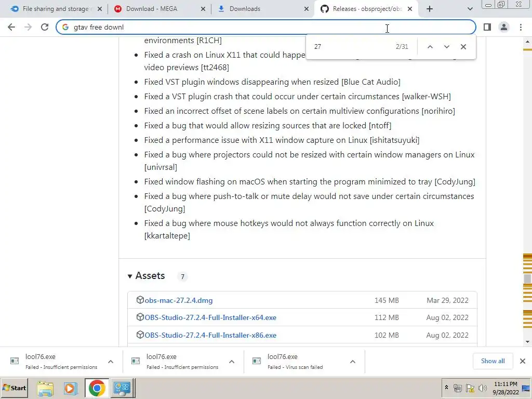
Task: Click line mentioning [walker-WSH]
Action: [297, 97]
